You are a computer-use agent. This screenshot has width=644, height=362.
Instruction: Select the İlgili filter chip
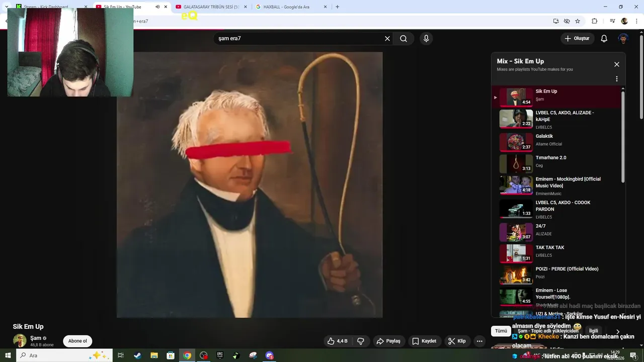[x=594, y=331]
